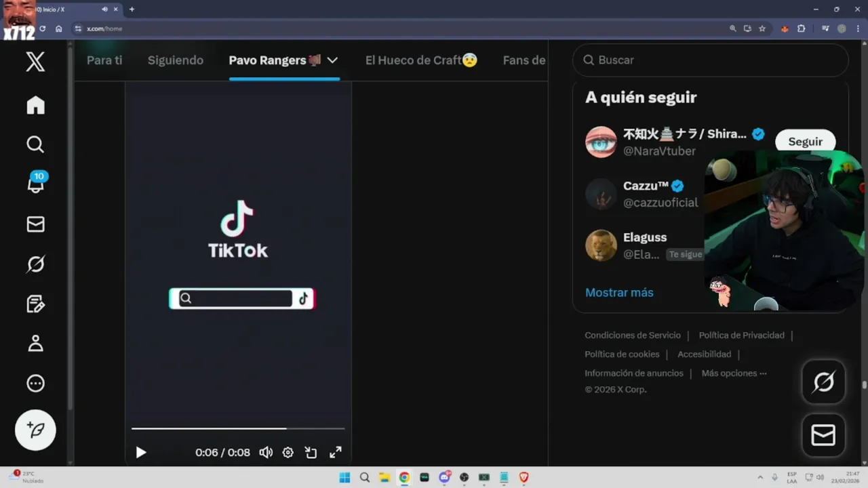Switch to the Siguiendo tab
The height and width of the screenshot is (488, 868).
tap(176, 60)
